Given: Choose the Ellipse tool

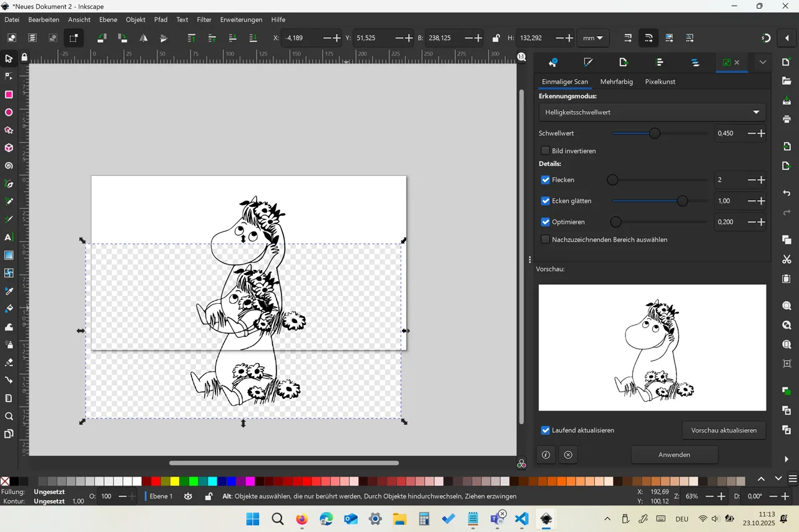Looking at the screenshot, I should click(9, 113).
